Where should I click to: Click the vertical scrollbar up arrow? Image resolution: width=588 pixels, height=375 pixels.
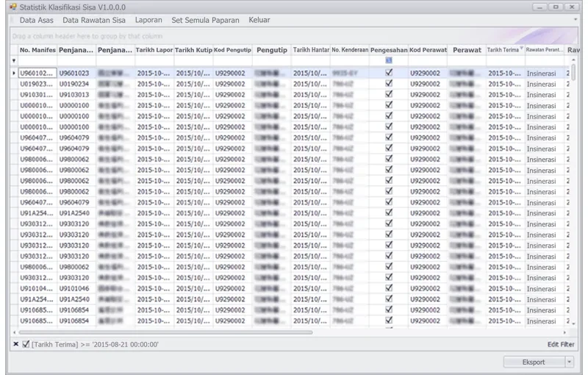[573, 60]
